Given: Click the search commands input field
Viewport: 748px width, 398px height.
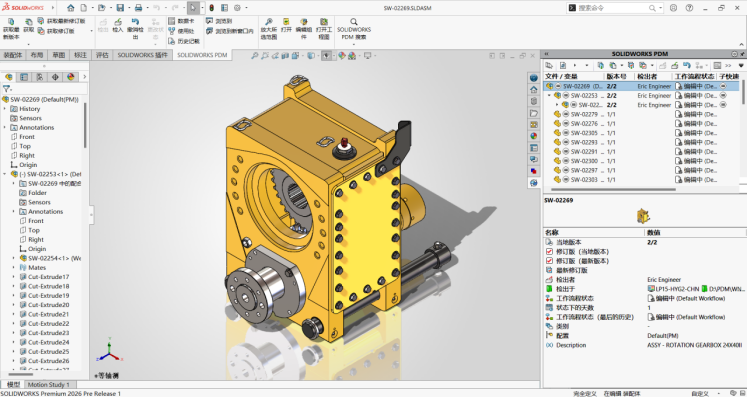Looking at the screenshot, I should (x=613, y=8).
